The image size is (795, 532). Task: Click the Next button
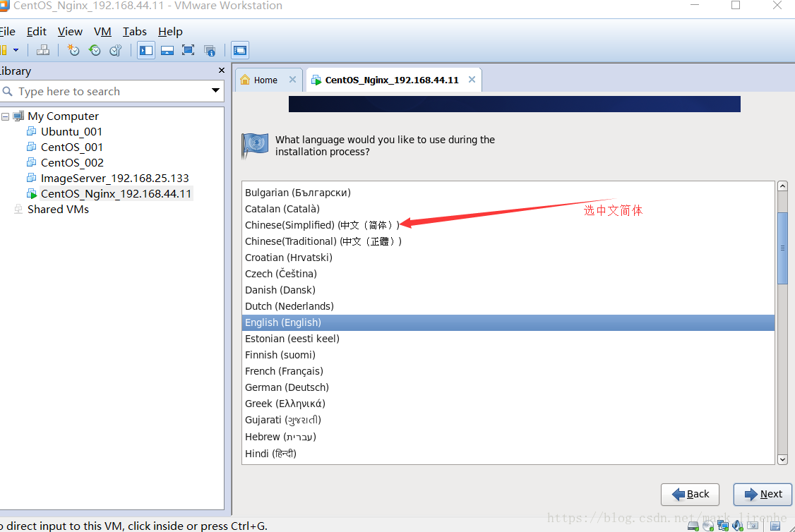[x=763, y=494]
